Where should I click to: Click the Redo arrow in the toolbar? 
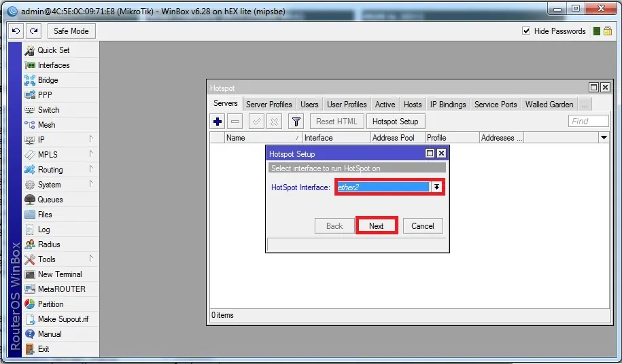34,31
